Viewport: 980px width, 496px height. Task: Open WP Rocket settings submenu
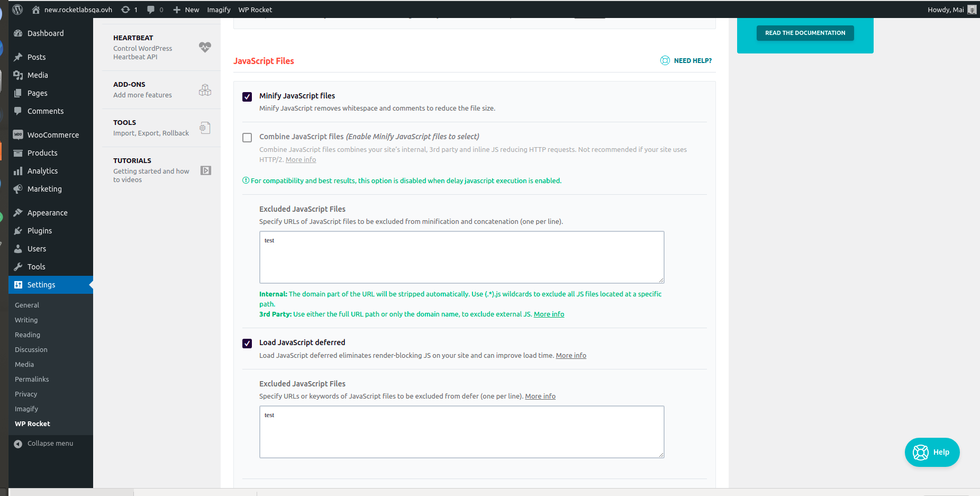[x=32, y=423]
